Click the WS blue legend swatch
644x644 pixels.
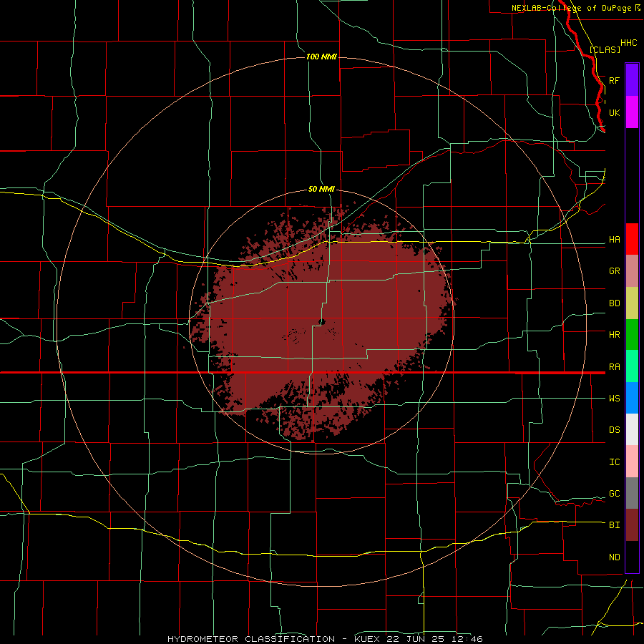[632, 398]
